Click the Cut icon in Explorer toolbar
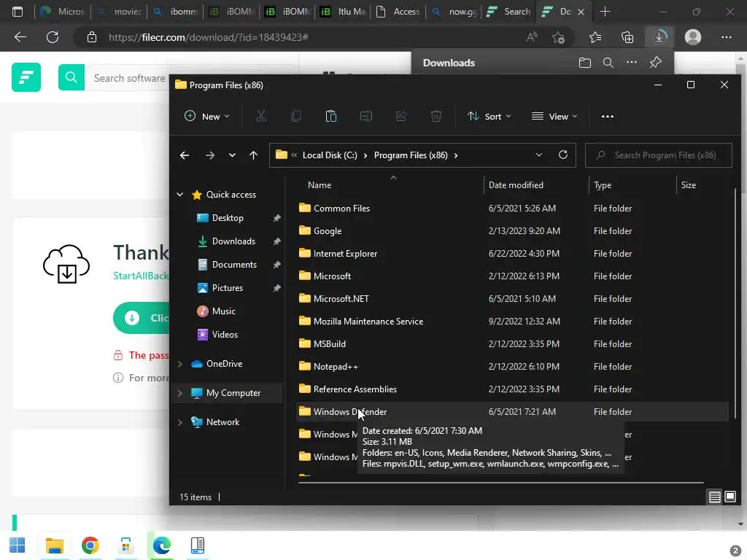The width and height of the screenshot is (747, 560). point(261,116)
